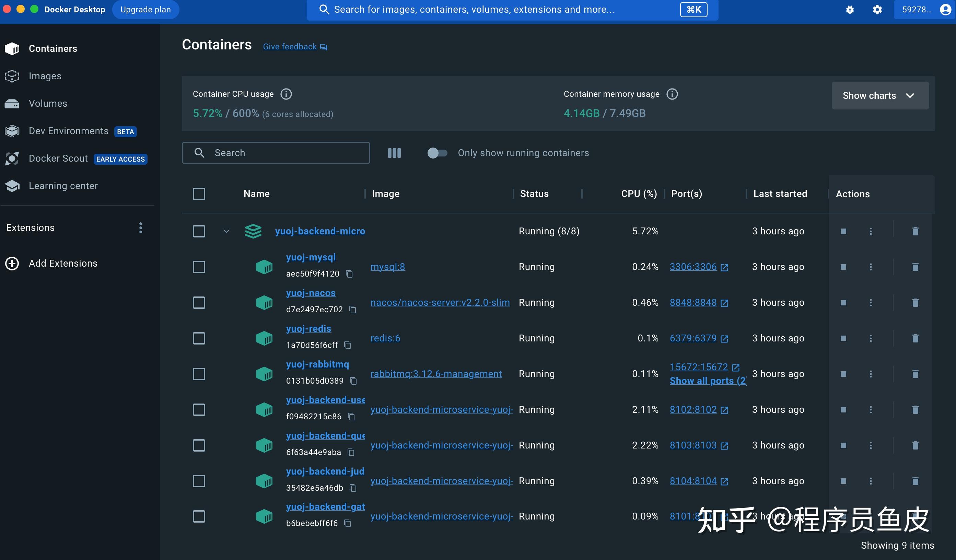The height and width of the screenshot is (560, 956).
Task: Copy container ID f09482215c86
Action: 351,417
